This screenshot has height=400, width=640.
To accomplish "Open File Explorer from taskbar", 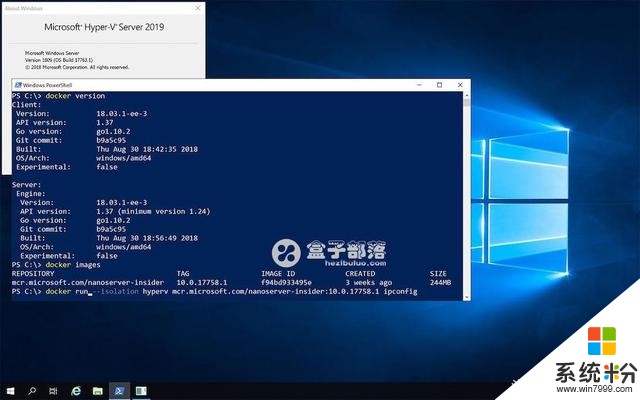I will [x=98, y=391].
